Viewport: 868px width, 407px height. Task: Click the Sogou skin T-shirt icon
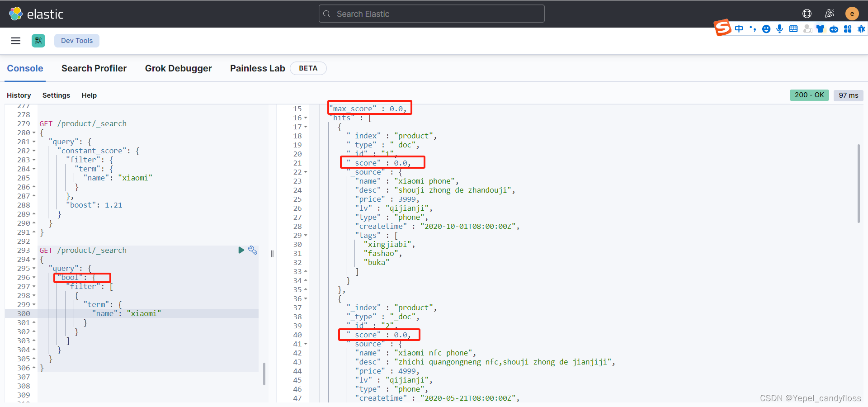click(x=820, y=28)
